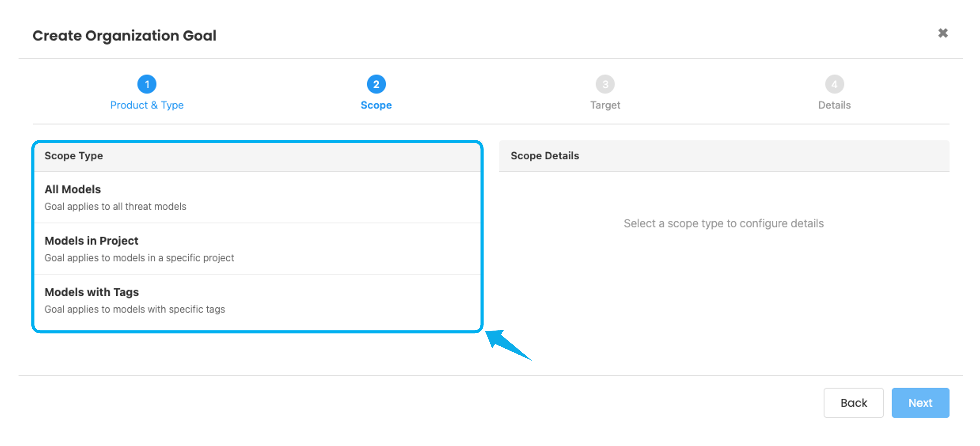The height and width of the screenshot is (446, 980).
Task: Click 'Goal applies to all threat models' text
Action: pyautogui.click(x=115, y=207)
